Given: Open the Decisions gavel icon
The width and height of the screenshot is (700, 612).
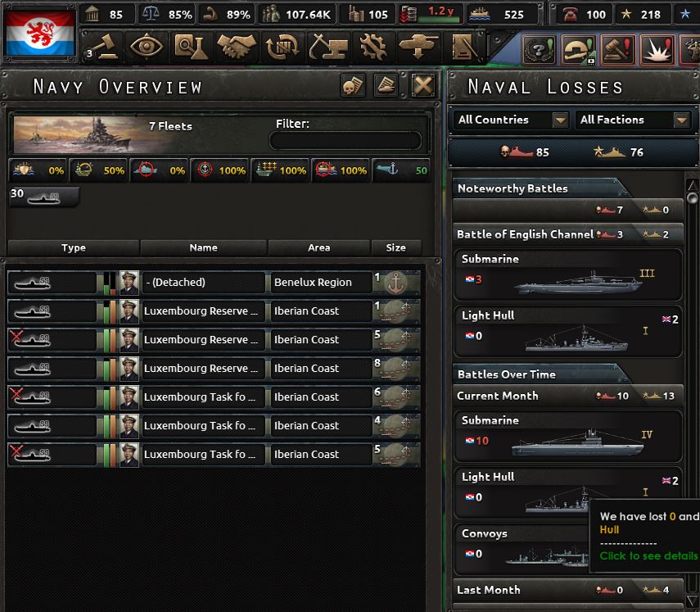Looking at the screenshot, I should 102,47.
